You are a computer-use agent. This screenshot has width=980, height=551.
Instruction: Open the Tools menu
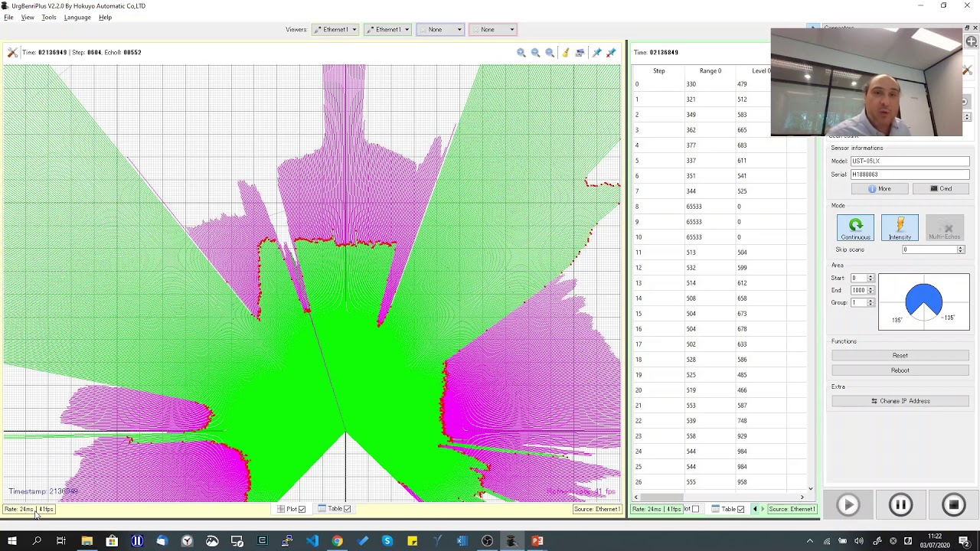pyautogui.click(x=48, y=18)
